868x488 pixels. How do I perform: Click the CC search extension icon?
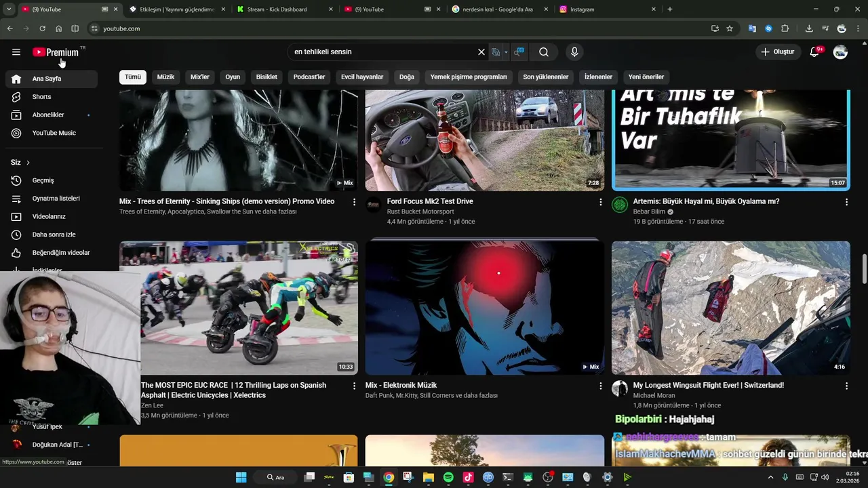tap(519, 52)
